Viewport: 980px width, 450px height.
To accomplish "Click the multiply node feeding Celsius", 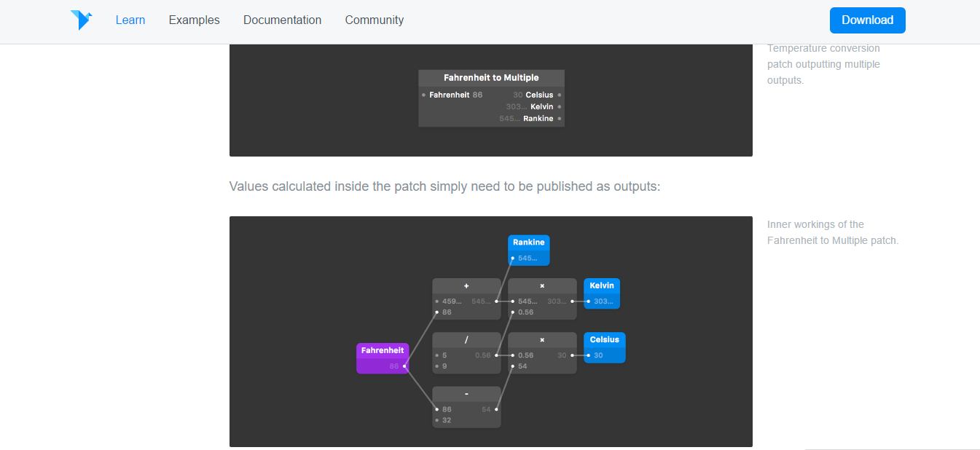I will (542, 340).
